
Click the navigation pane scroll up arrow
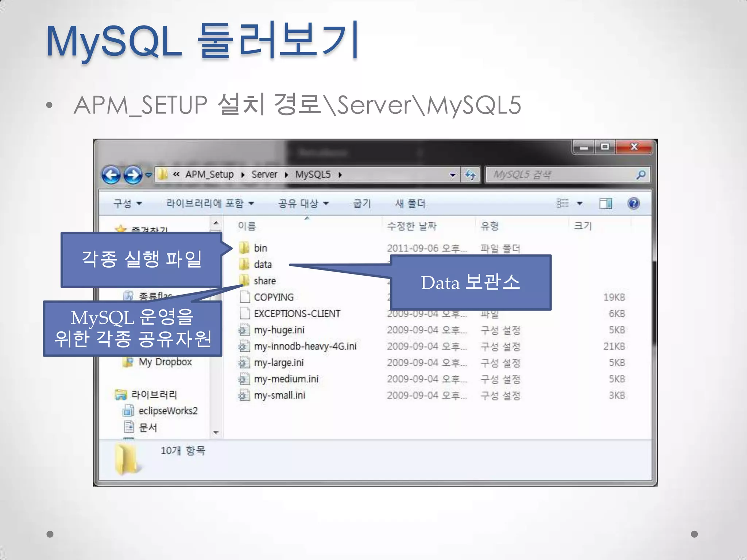click(216, 223)
